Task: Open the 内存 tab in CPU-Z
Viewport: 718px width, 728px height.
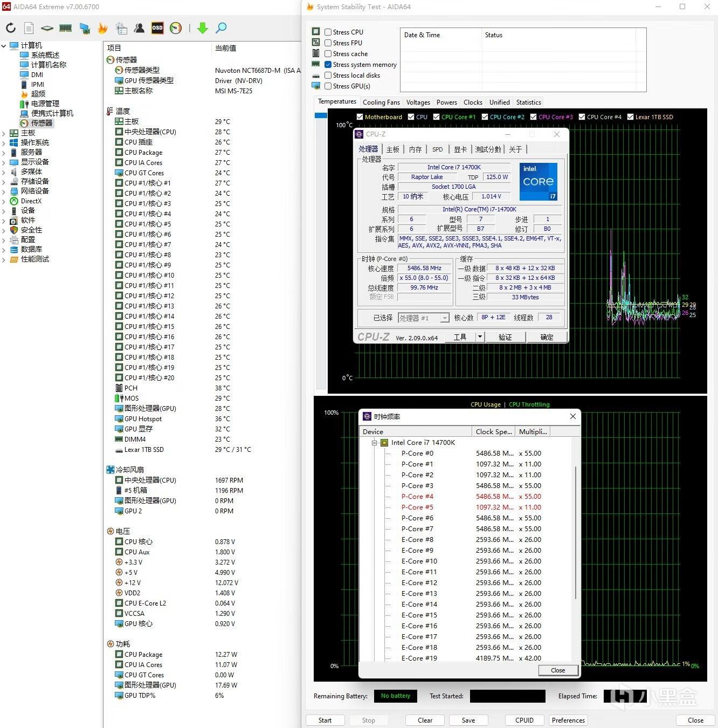Action: coord(415,149)
